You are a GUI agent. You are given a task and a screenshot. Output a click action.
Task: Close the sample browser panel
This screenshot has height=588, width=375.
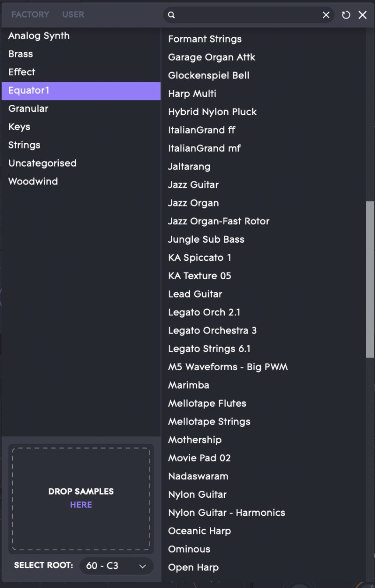[x=363, y=15]
